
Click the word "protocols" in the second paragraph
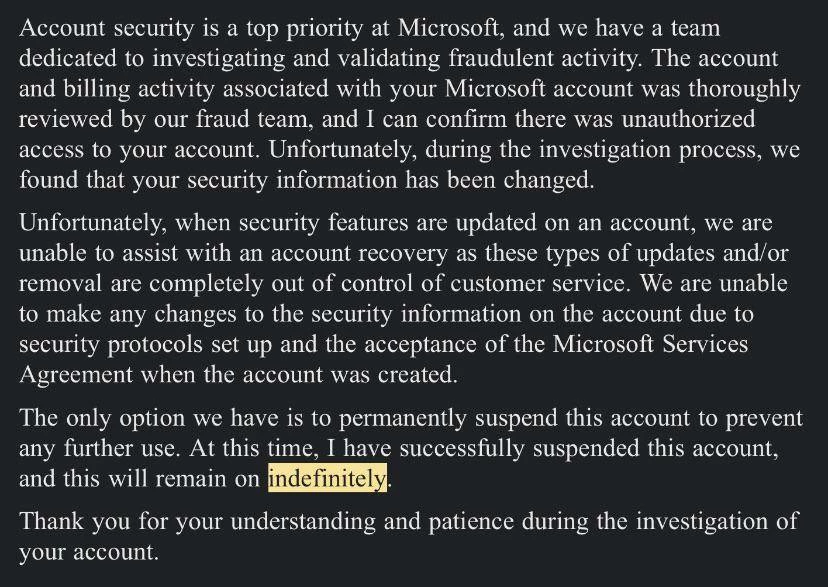pos(155,345)
